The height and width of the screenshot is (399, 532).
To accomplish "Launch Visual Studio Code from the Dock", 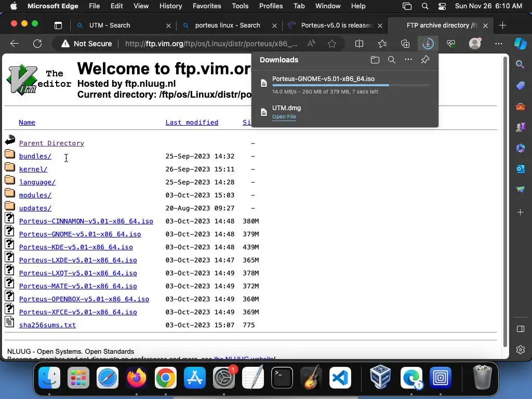I will (x=340, y=378).
